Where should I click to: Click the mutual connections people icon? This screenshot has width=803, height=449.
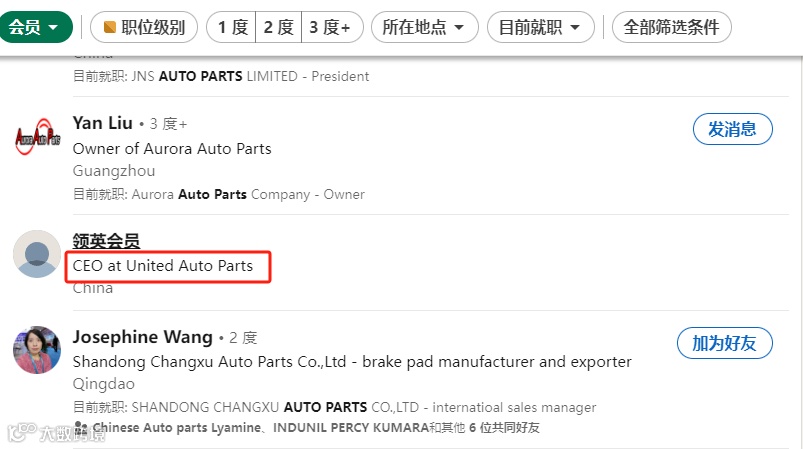pyautogui.click(x=82, y=428)
